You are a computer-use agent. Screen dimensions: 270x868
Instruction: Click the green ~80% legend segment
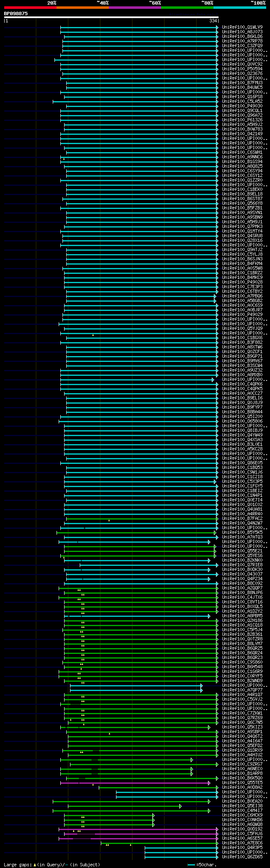coord(187,8)
